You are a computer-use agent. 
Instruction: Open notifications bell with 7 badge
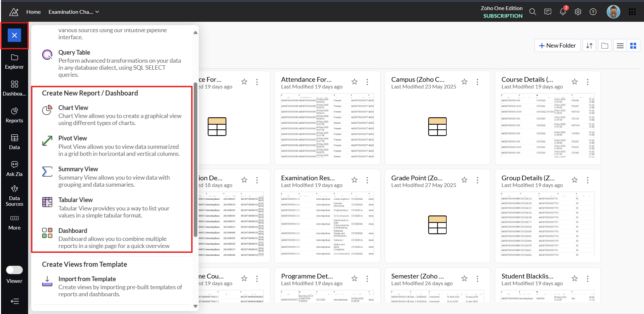coord(563,11)
